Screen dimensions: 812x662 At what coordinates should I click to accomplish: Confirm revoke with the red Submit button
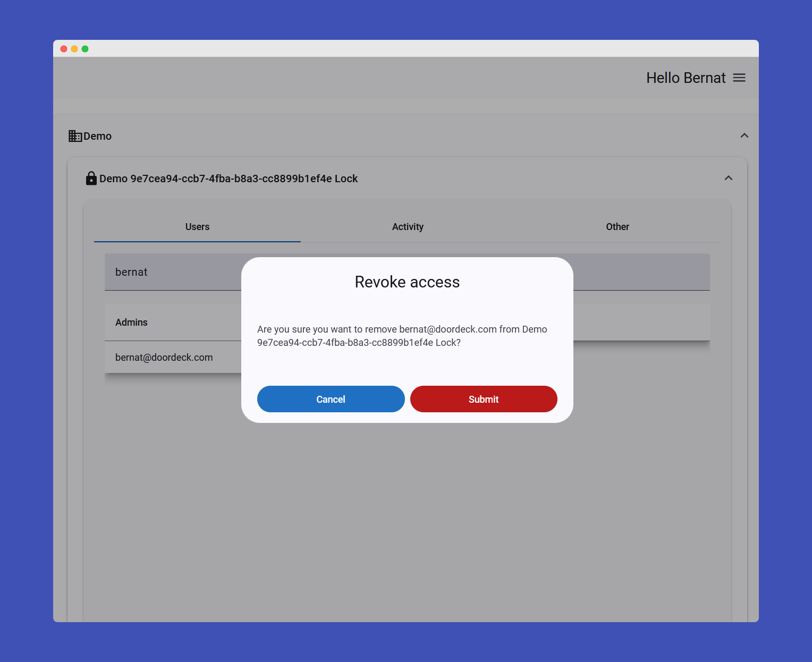tap(483, 399)
